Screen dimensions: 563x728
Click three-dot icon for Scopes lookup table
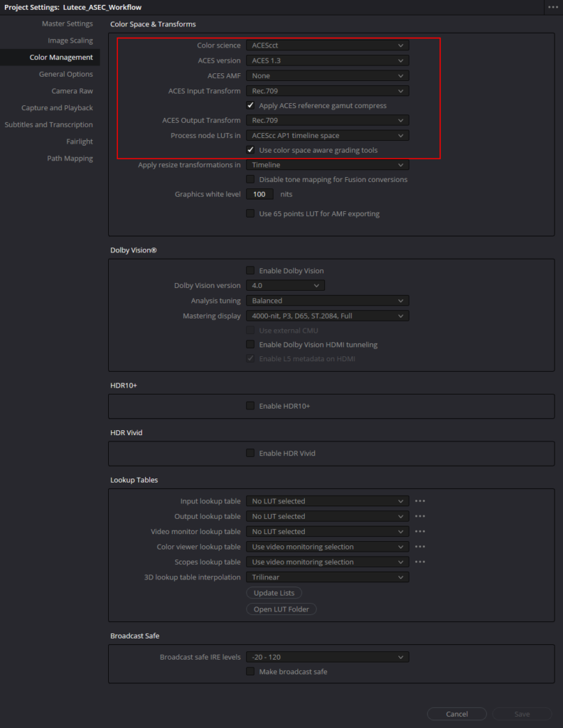point(420,562)
